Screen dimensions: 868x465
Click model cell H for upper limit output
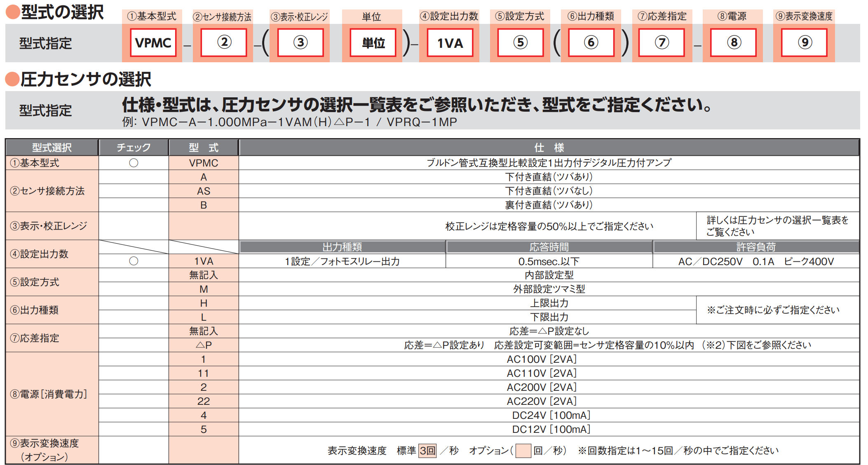pyautogui.click(x=204, y=303)
